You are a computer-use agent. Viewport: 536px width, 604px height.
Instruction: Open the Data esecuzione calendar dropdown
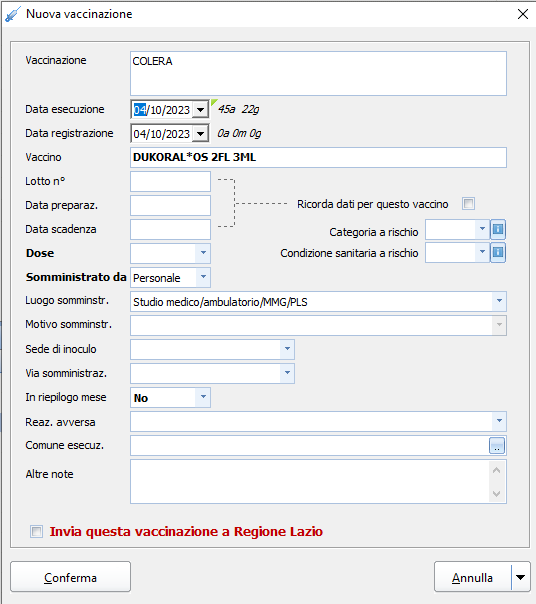click(200, 110)
